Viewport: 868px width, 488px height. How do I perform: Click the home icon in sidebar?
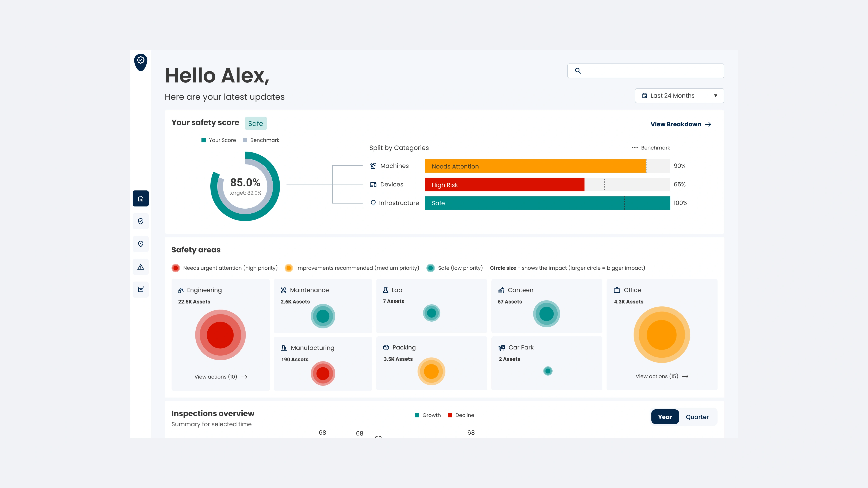[141, 198]
